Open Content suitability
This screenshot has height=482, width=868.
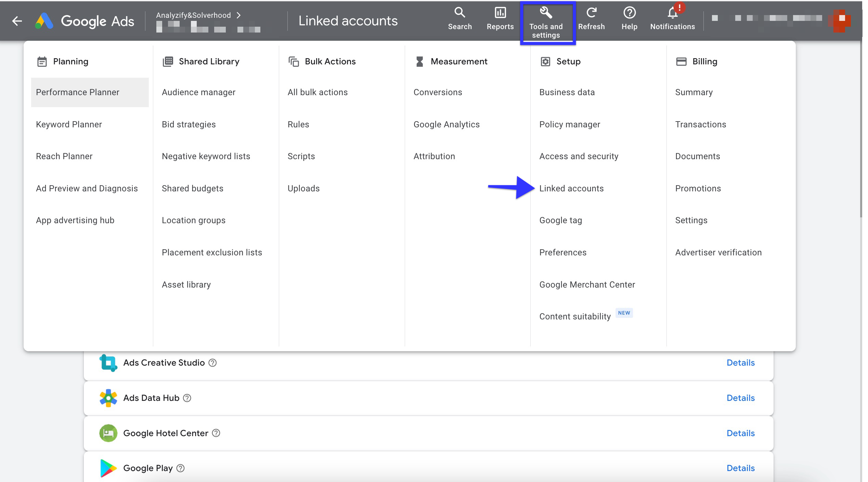point(575,316)
